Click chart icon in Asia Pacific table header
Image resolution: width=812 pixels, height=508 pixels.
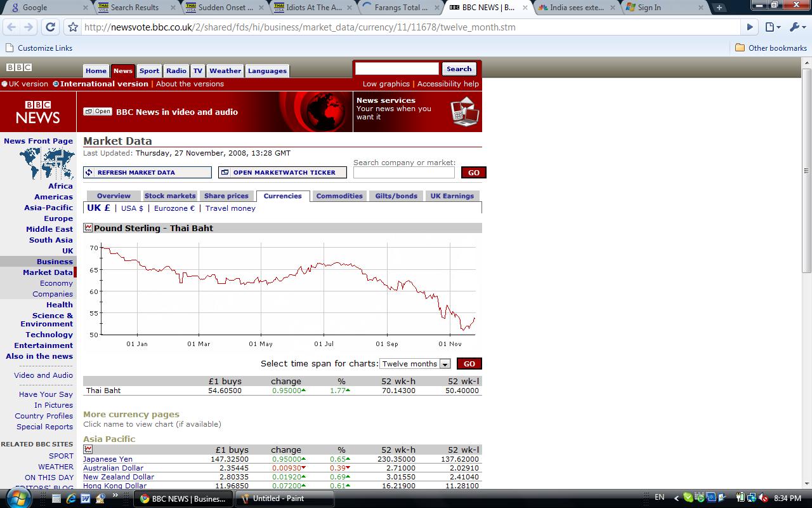[88, 450]
